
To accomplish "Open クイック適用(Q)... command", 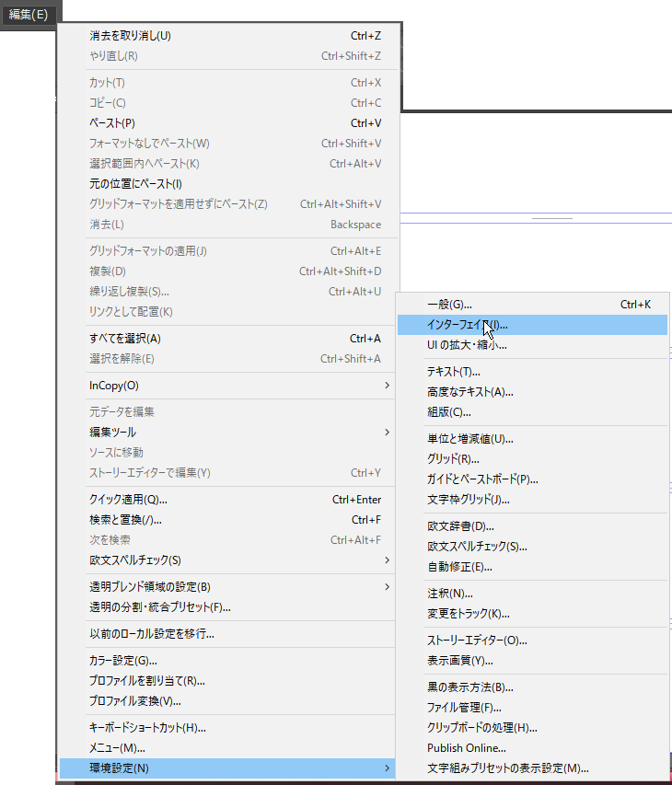I will tap(230, 499).
